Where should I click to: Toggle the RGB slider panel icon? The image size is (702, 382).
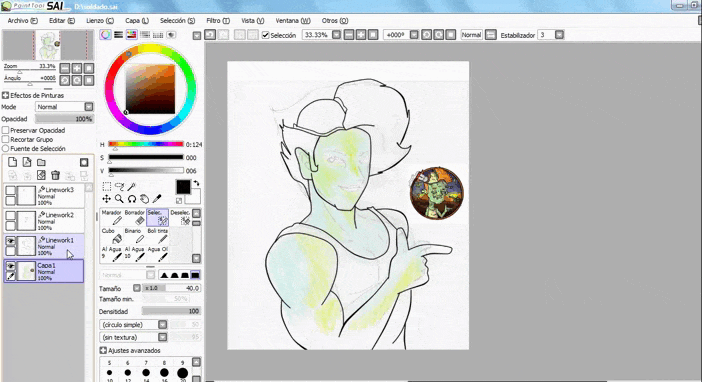(x=118, y=35)
